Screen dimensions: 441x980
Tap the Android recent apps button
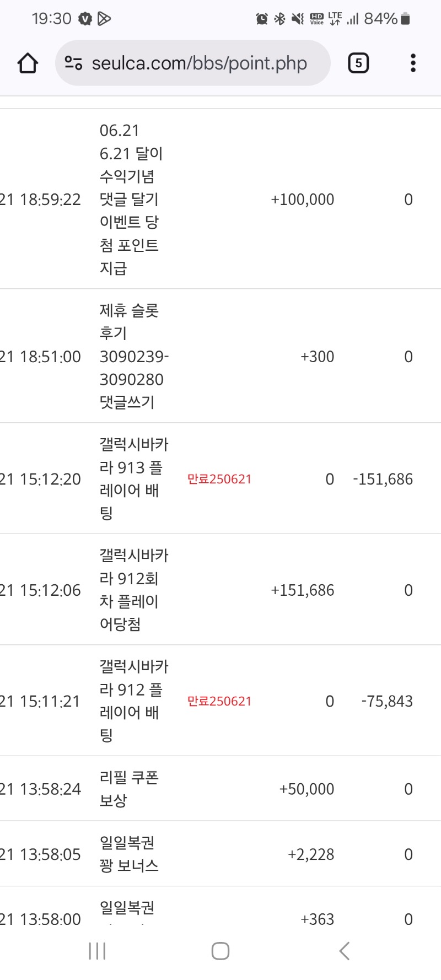(x=97, y=951)
